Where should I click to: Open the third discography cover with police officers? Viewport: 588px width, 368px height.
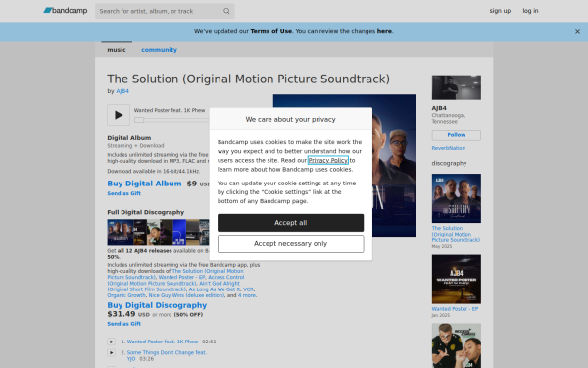tap(457, 345)
